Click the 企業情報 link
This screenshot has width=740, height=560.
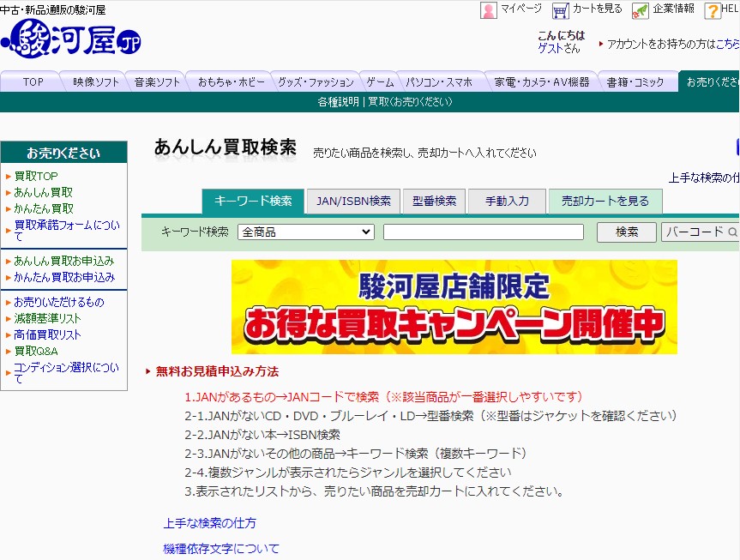(673, 9)
